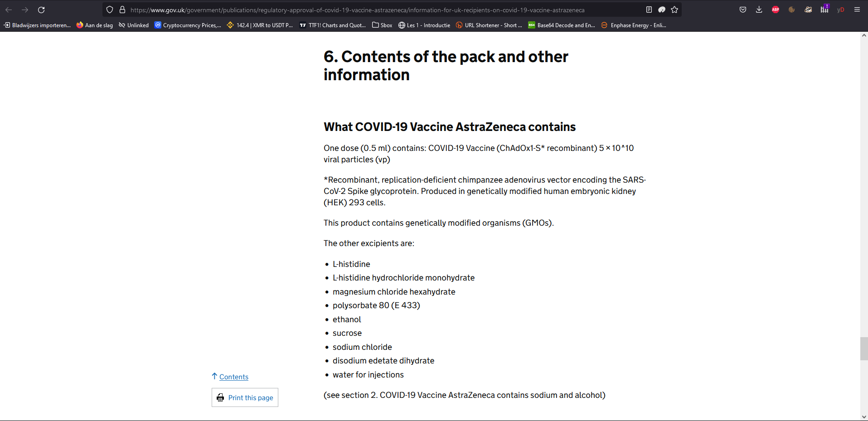The image size is (868, 421).
Task: Toggle Reader View in address bar
Action: pos(649,10)
